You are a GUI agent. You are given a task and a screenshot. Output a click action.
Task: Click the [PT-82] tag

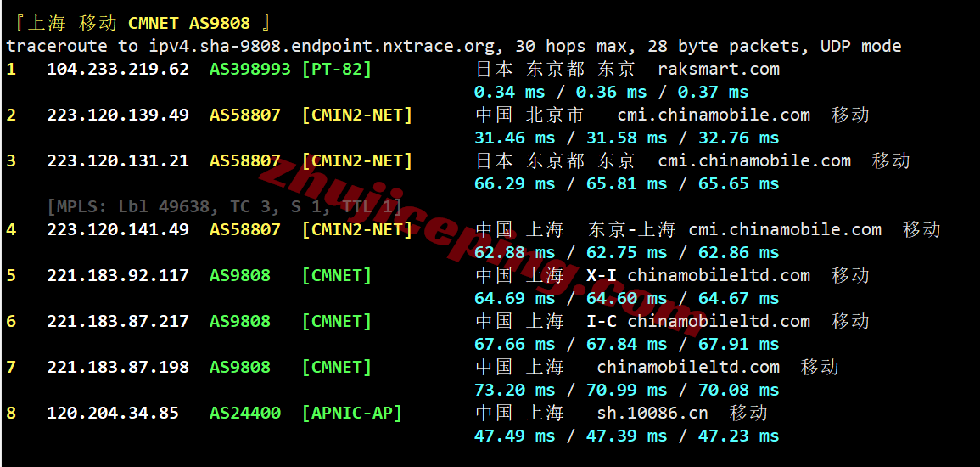(336, 69)
